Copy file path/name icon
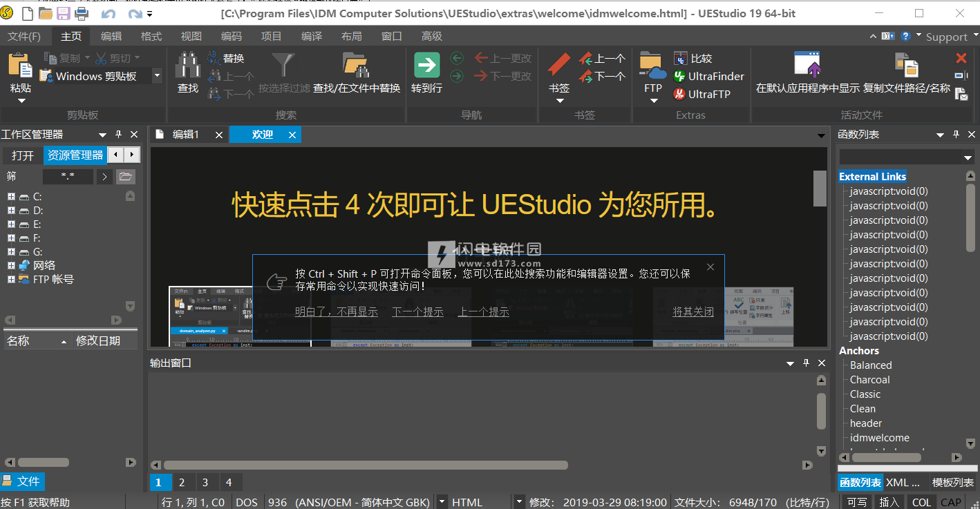This screenshot has height=509, width=980. pyautogui.click(x=906, y=65)
